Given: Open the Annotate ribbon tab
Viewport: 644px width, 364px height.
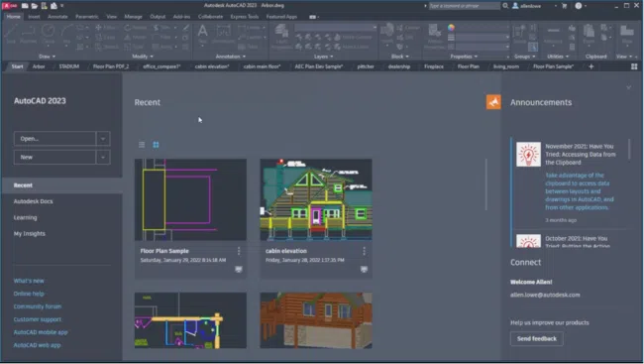Looking at the screenshot, I should pyautogui.click(x=57, y=17).
